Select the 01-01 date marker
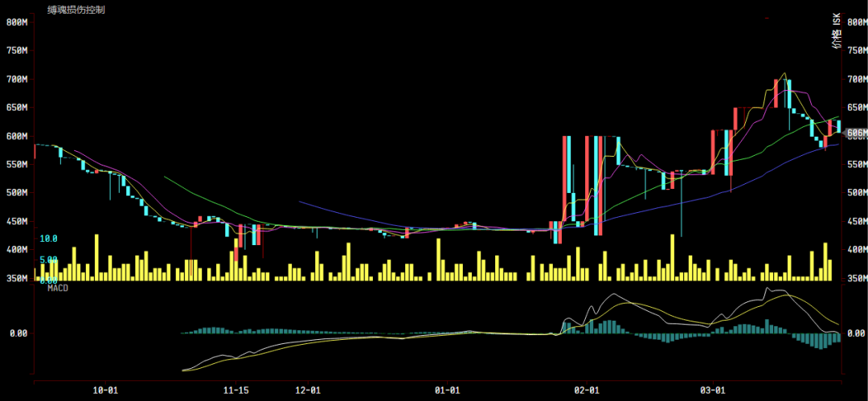 [447, 391]
